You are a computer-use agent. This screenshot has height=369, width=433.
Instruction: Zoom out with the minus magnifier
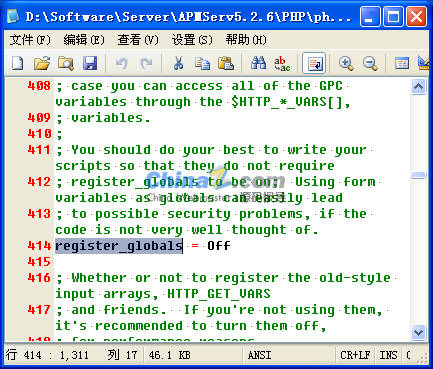tap(370, 63)
